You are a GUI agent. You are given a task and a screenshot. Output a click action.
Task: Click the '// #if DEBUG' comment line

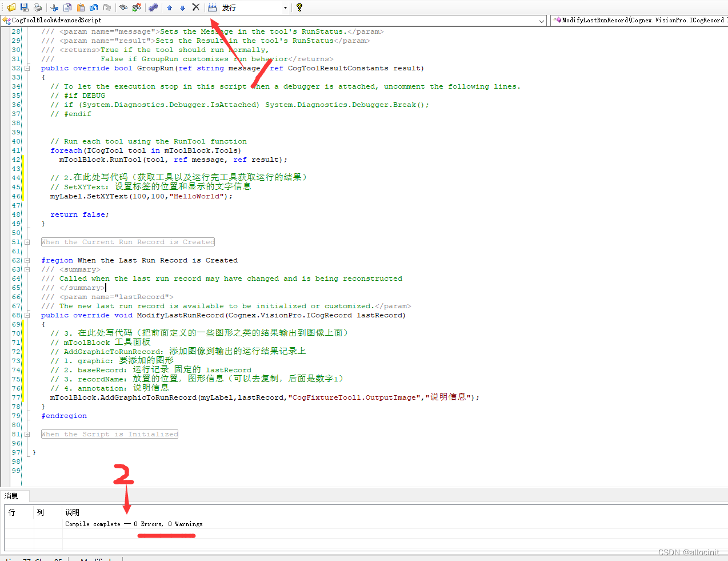(x=78, y=96)
